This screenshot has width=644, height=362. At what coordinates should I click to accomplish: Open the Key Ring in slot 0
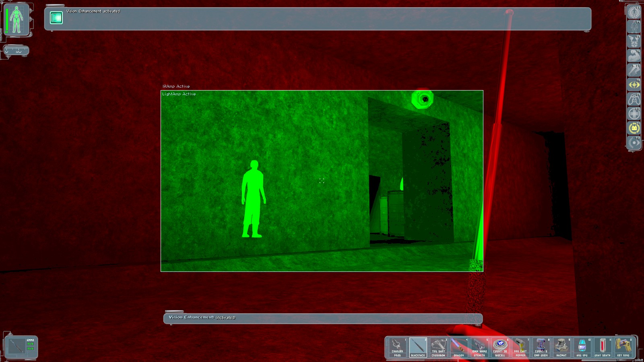pyautogui.click(x=623, y=348)
